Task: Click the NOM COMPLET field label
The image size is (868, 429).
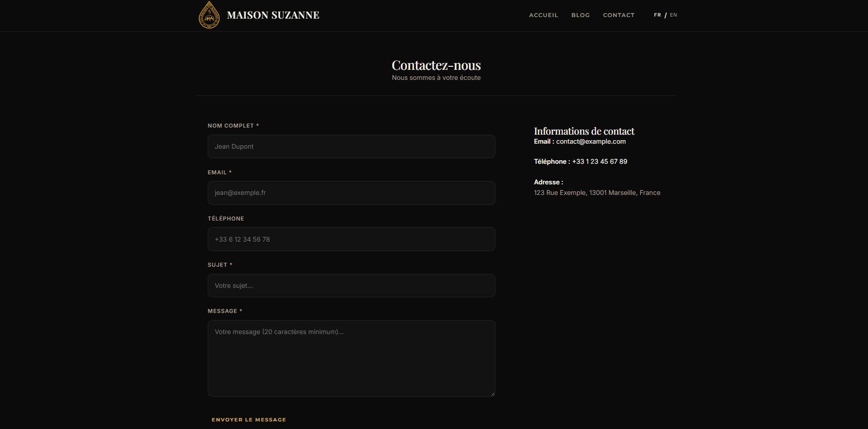Action: (x=231, y=126)
